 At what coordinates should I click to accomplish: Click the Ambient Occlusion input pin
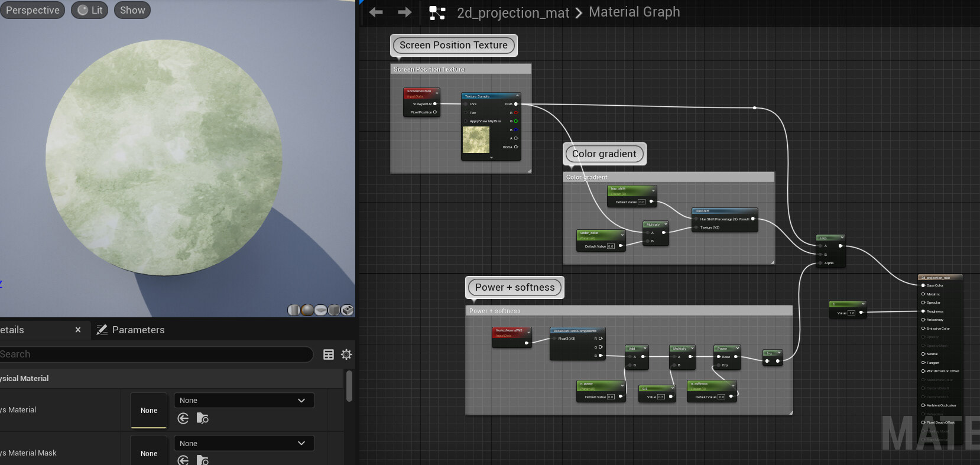pos(923,405)
